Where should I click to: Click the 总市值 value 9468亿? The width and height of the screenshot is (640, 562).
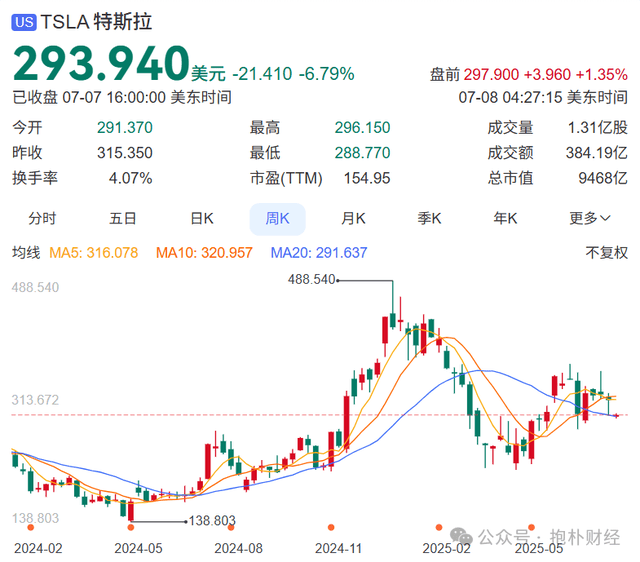coord(603,178)
